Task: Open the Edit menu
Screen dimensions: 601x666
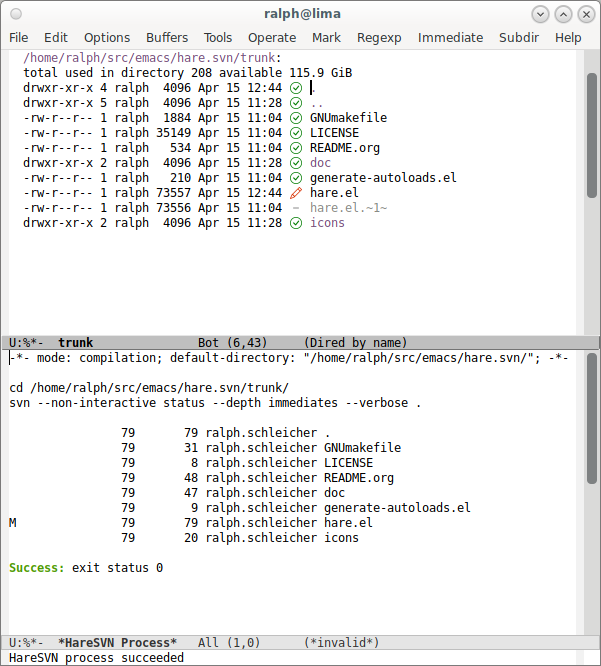Action: [56, 38]
